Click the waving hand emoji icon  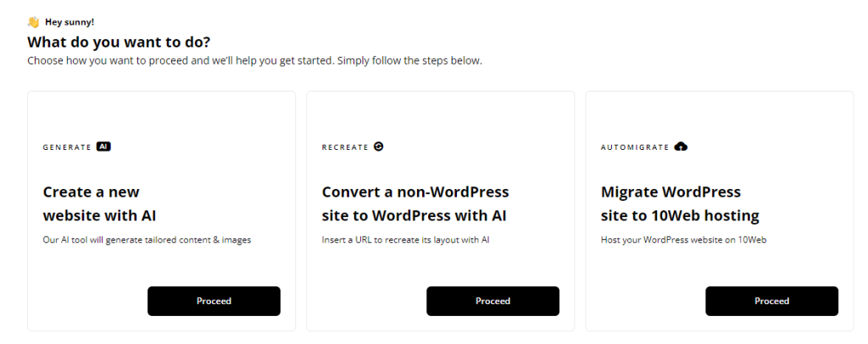coord(34,22)
